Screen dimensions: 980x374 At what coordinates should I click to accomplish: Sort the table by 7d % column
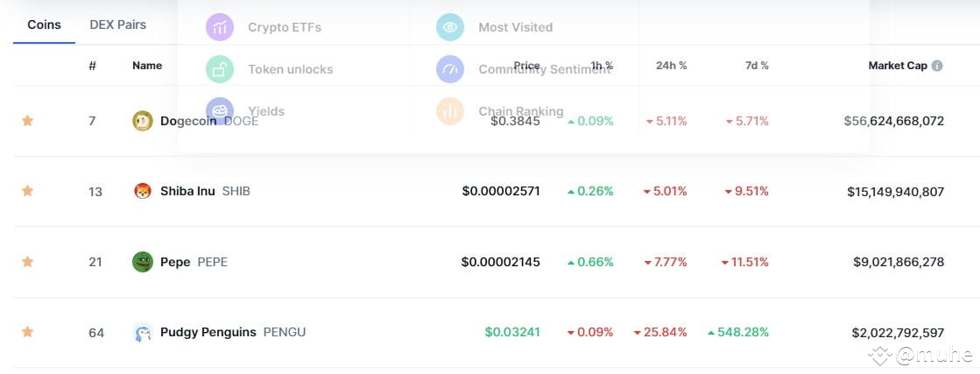(x=757, y=66)
